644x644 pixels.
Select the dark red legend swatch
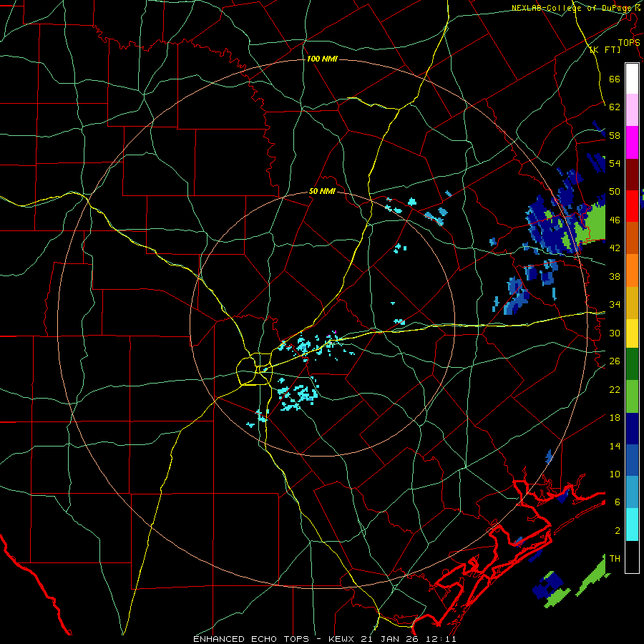[x=632, y=174]
